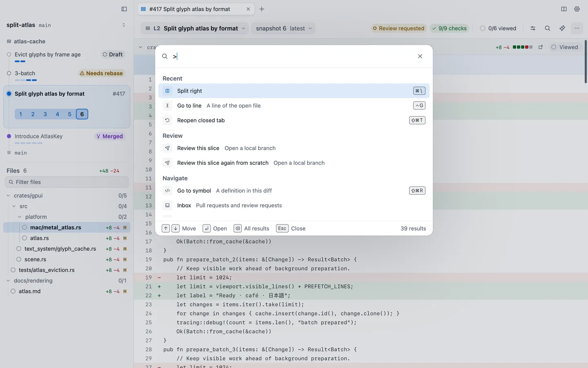Click the Reopen closed tab icon
This screenshot has width=588, height=368.
click(x=167, y=120)
